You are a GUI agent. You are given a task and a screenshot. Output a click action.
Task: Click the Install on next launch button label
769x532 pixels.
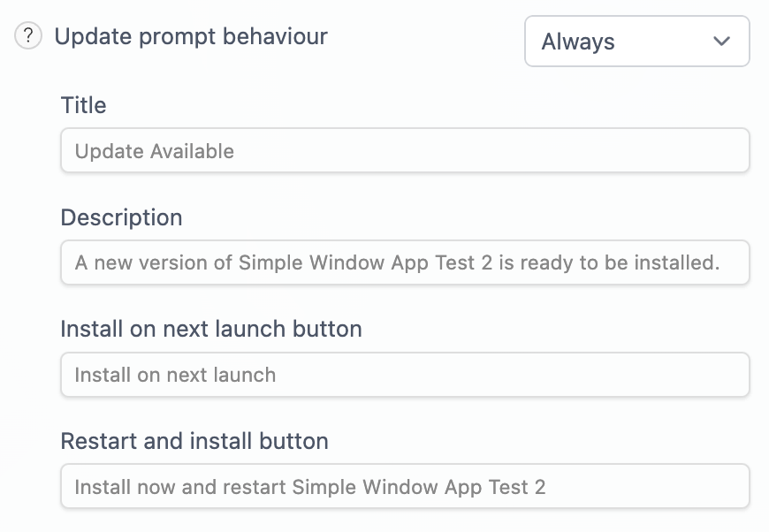pyautogui.click(x=210, y=329)
